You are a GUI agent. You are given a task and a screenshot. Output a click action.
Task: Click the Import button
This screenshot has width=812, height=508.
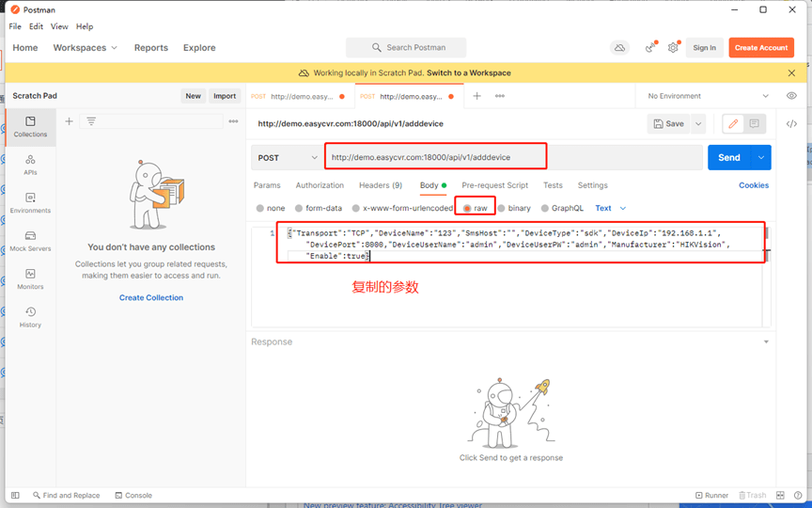click(x=225, y=96)
